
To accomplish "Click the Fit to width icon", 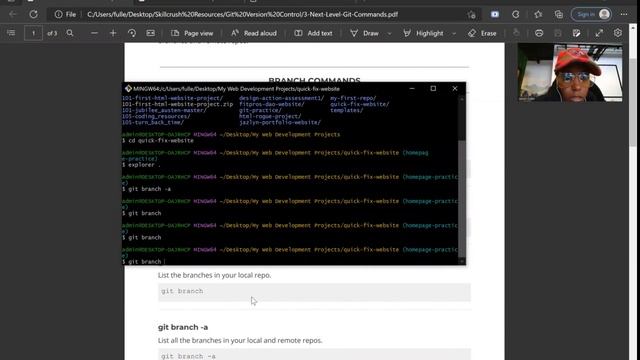I will point(151,33).
